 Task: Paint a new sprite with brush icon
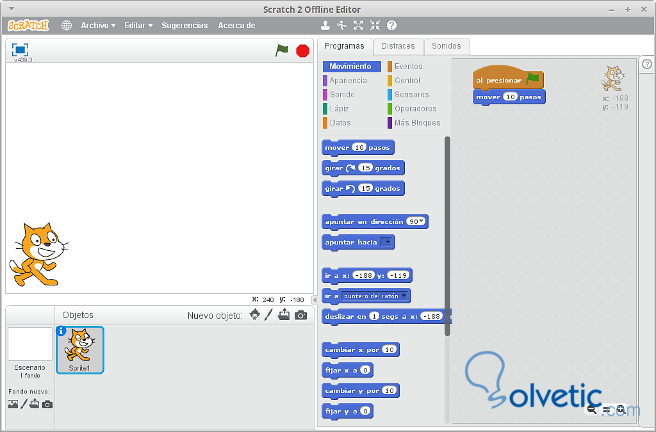point(269,314)
